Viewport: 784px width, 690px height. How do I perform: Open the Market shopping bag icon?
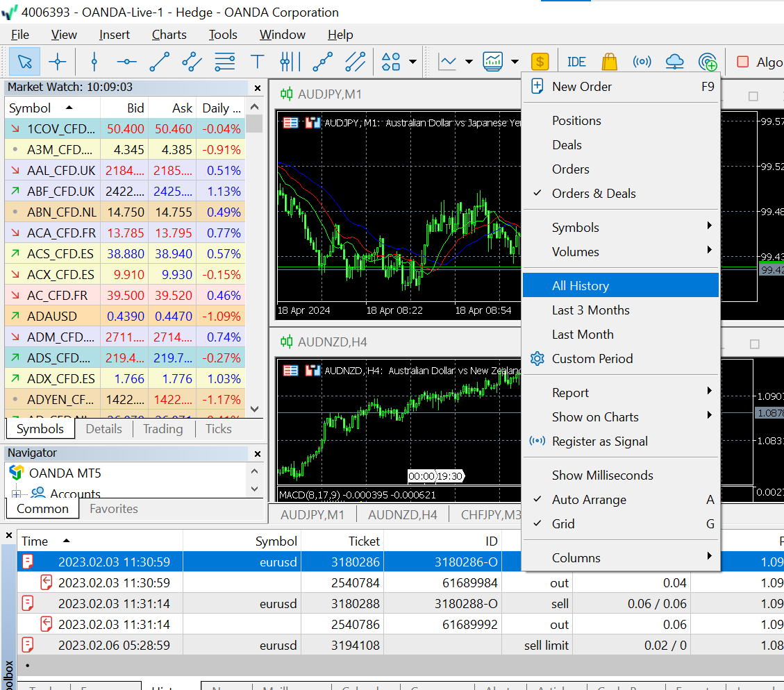[609, 62]
